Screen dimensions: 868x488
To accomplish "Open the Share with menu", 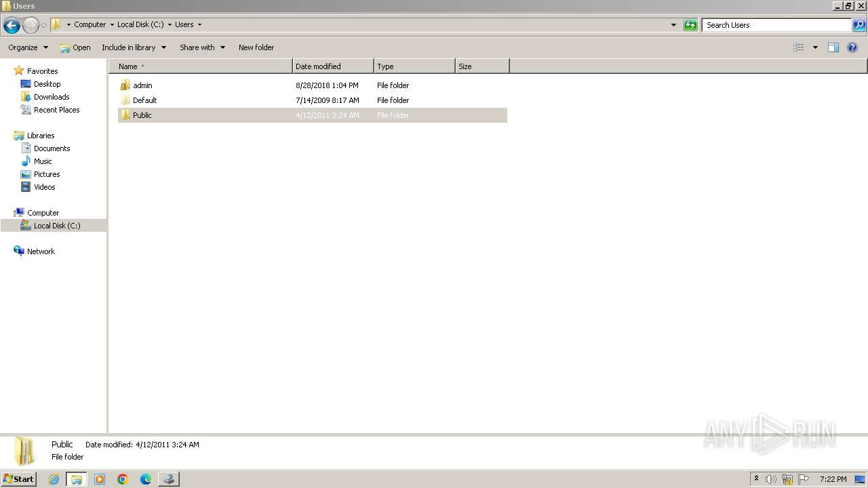I will (202, 47).
